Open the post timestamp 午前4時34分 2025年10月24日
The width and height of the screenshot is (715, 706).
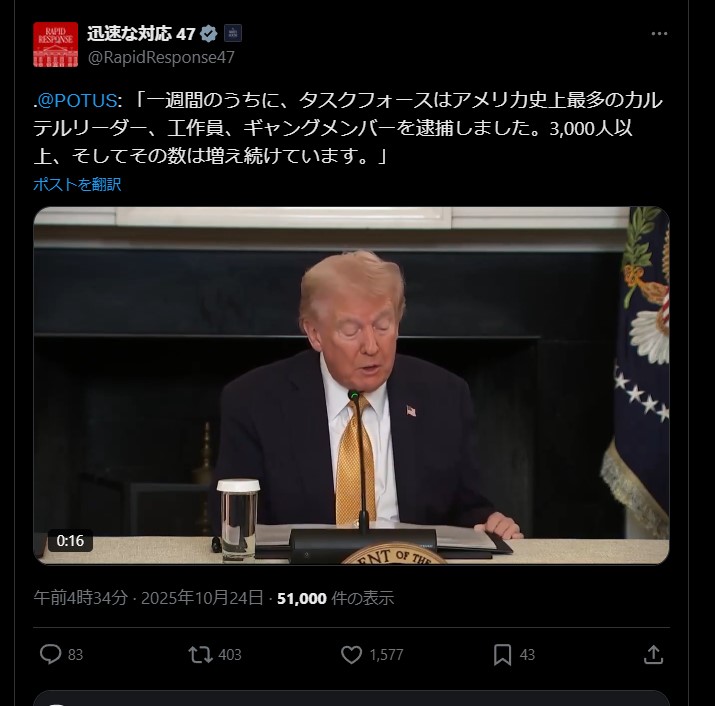149,598
